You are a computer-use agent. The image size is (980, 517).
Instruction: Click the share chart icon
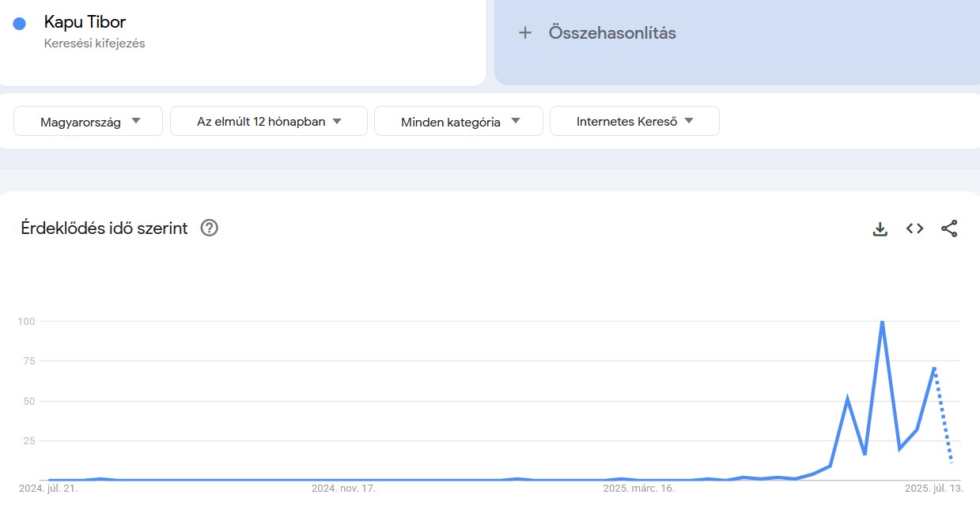coord(949,228)
